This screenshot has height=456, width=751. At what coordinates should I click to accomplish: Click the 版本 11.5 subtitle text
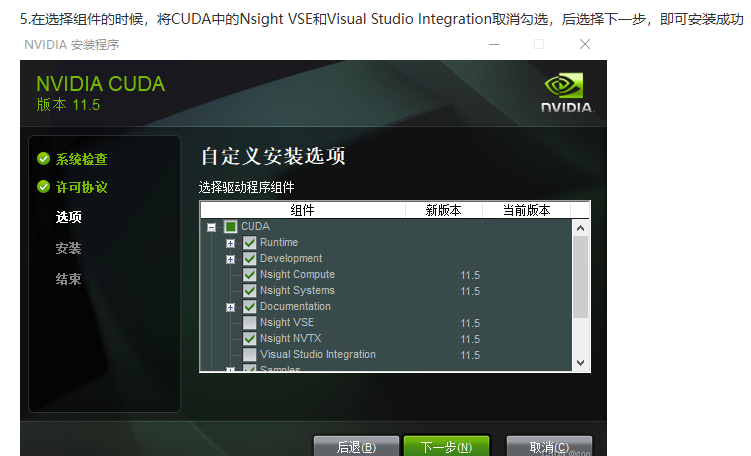pos(68,104)
